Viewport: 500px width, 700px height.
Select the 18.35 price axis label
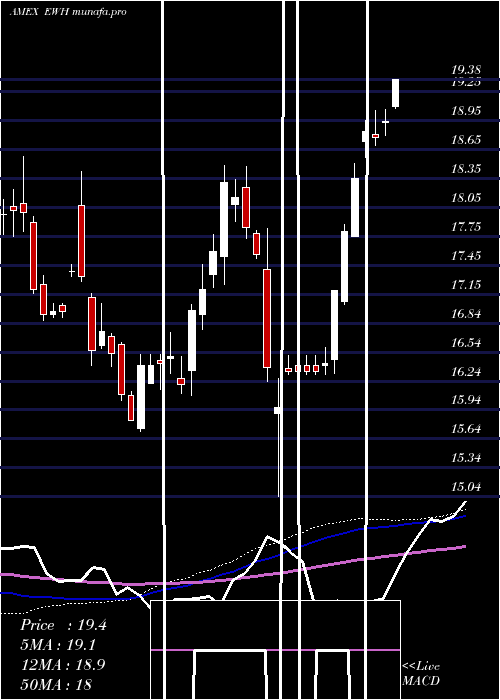coord(466,169)
